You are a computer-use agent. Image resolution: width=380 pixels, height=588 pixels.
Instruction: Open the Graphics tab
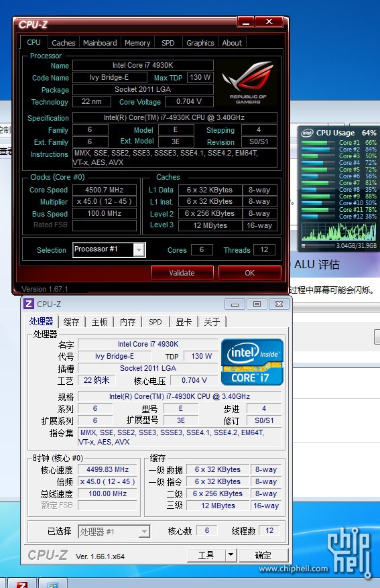200,43
